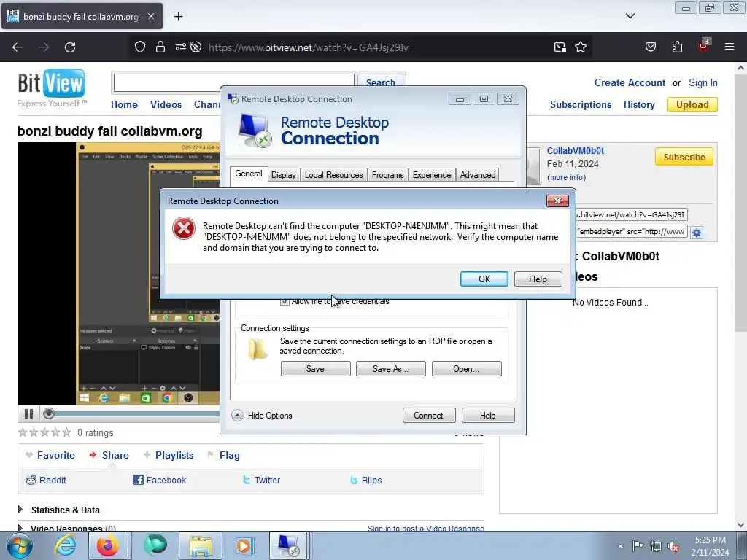
Task: Click the taskbar volume icon
Action: (673, 546)
